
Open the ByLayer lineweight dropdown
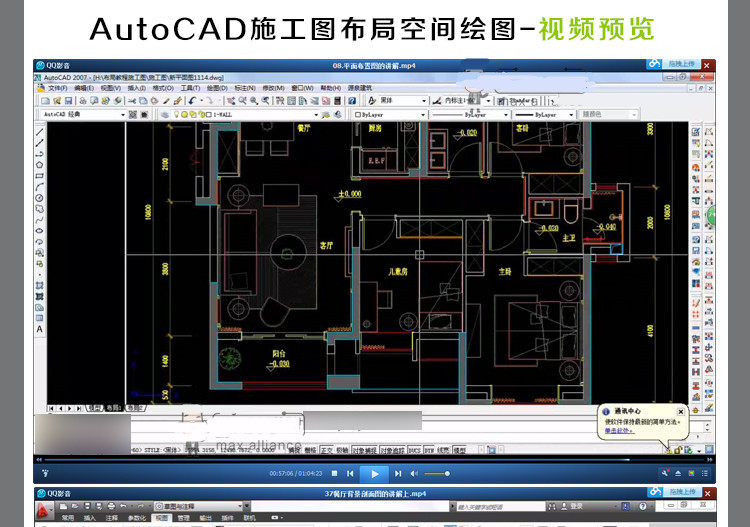[x=544, y=115]
